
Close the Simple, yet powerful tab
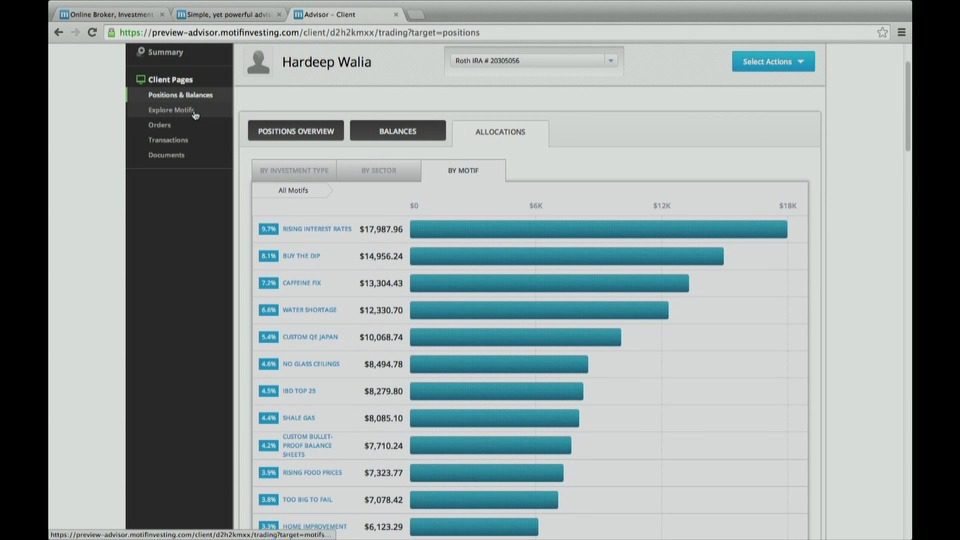(x=279, y=14)
